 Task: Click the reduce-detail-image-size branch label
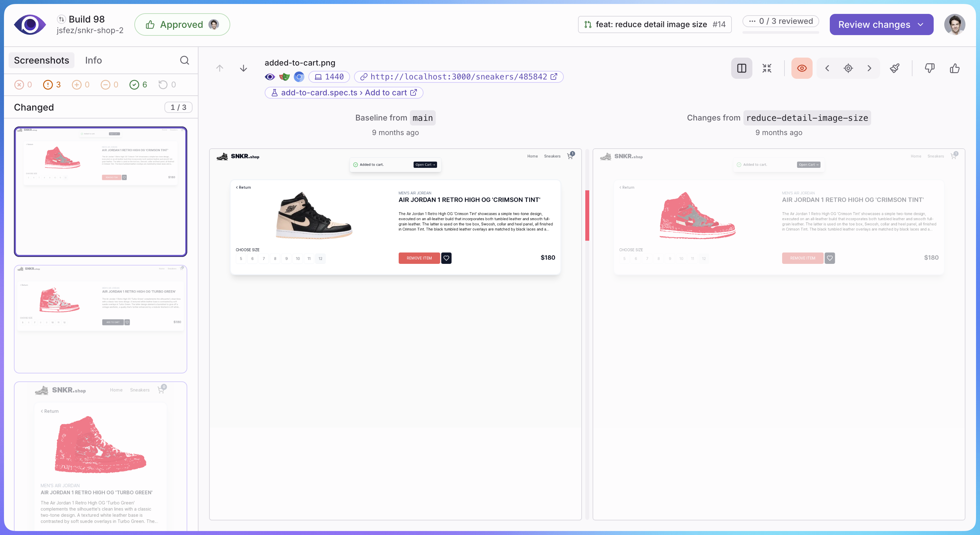[x=807, y=118]
